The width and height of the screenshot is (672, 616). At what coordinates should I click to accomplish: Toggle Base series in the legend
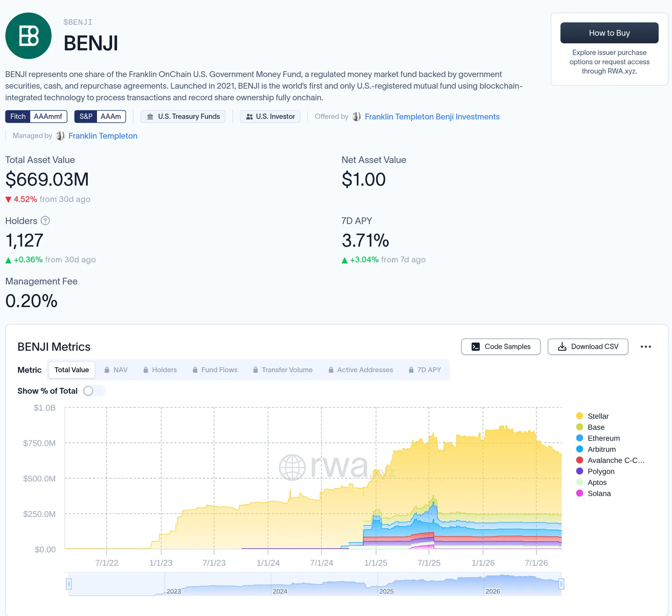(590, 427)
